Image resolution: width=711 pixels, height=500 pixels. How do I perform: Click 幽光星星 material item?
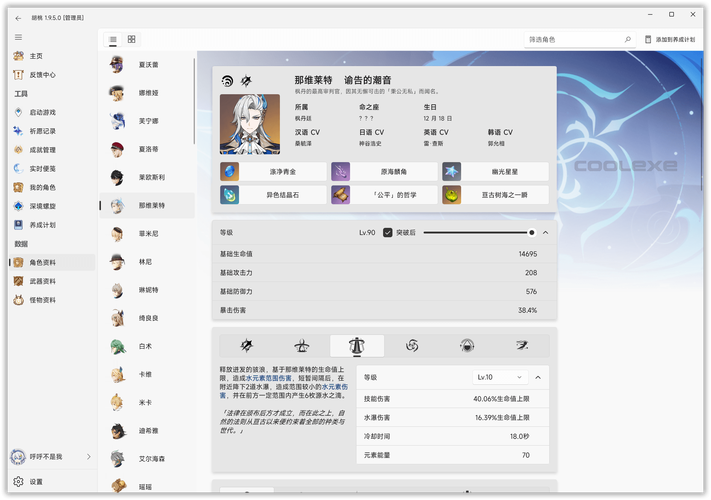click(495, 172)
